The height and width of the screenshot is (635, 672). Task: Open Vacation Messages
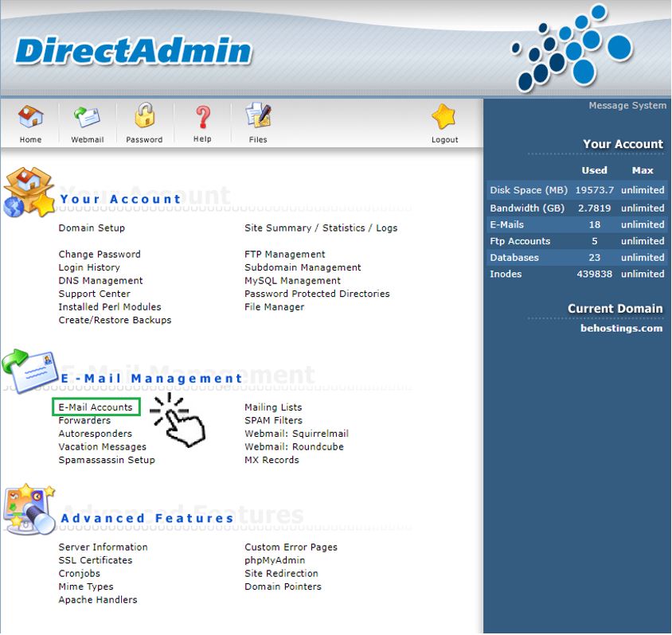[103, 447]
